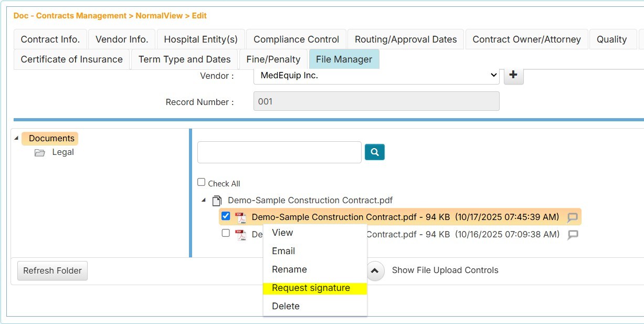
Task: Uncheck the 10/17/2025 file version checkbox
Action: (226, 216)
